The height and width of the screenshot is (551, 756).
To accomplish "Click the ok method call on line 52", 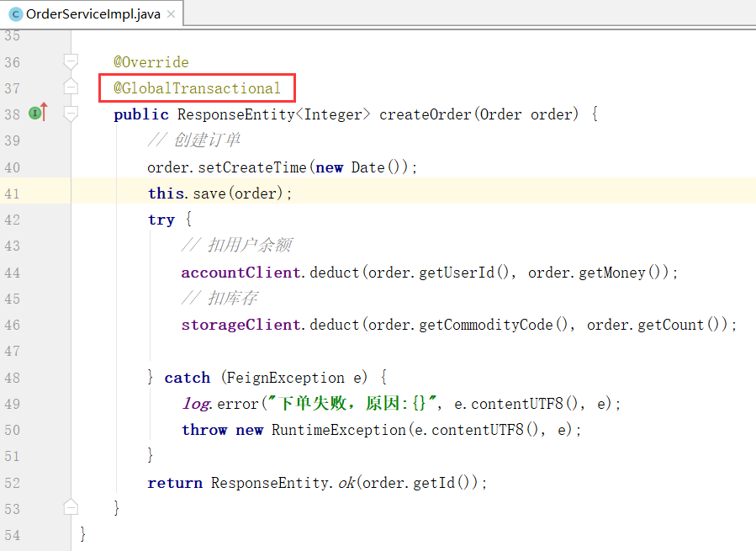I will point(346,483).
